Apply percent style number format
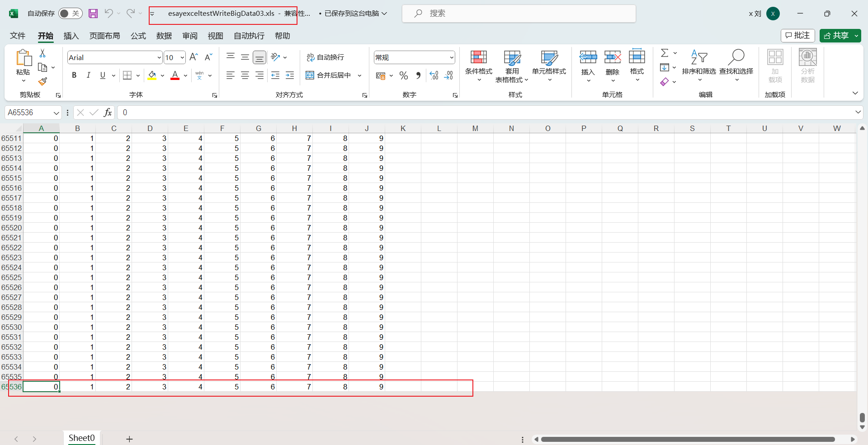This screenshot has height=445, width=868. [x=404, y=75]
